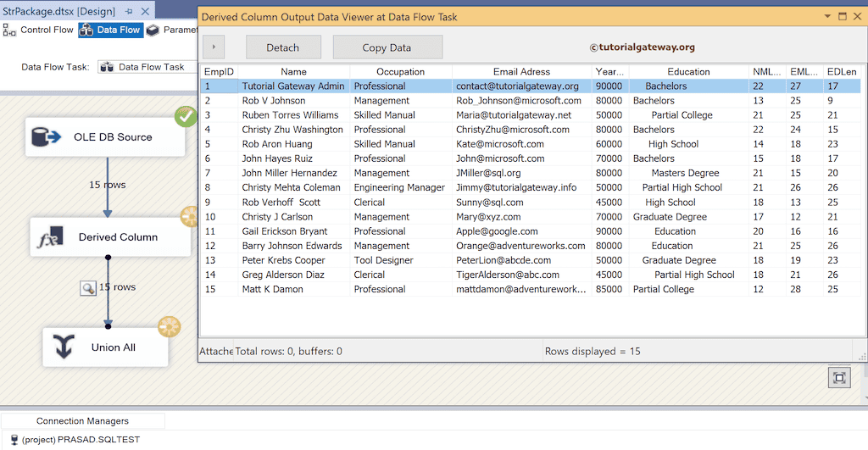Close the StrPackage.dtsx design tab
The width and height of the screenshot is (868, 450).
(x=145, y=11)
